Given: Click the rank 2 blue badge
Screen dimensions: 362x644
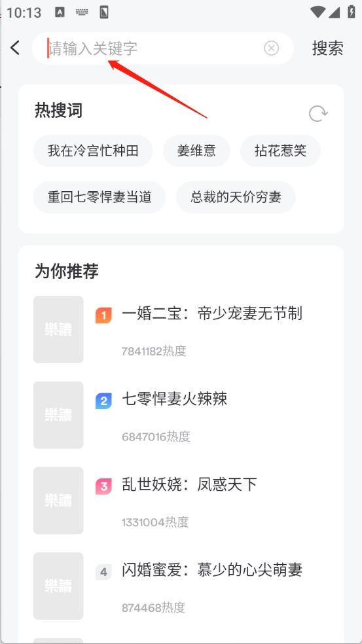Looking at the screenshot, I should 103,401.
